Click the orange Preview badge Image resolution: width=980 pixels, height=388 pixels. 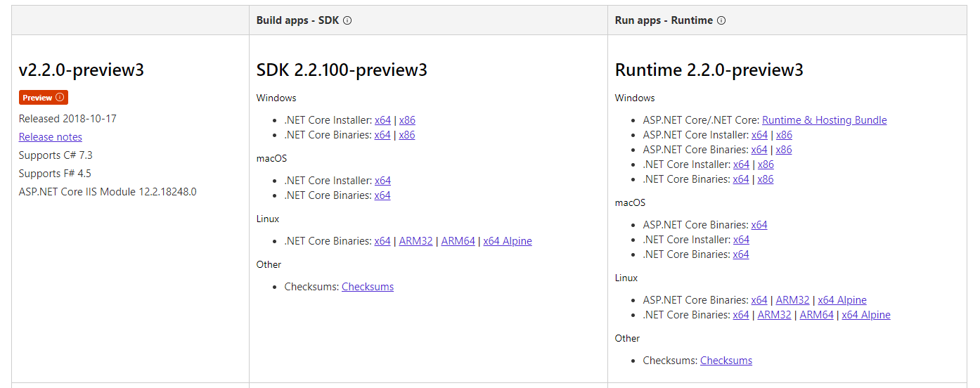44,98
